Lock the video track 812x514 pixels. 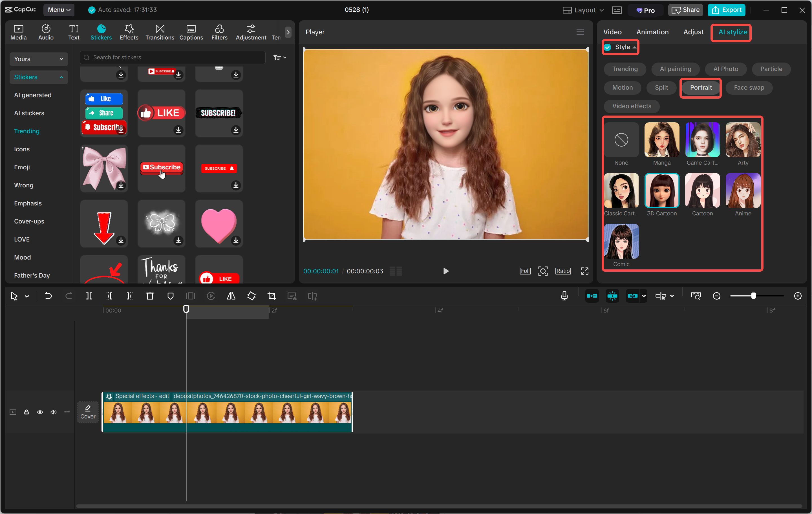pyautogui.click(x=27, y=412)
